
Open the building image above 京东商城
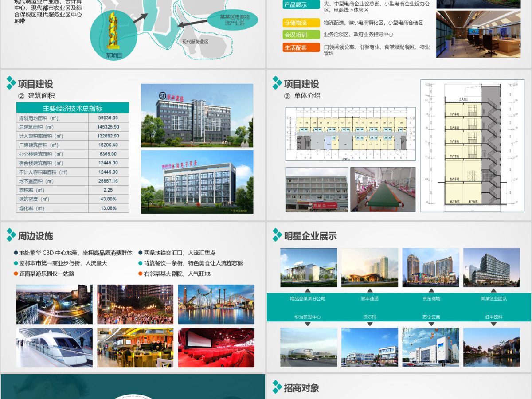pos(431,267)
